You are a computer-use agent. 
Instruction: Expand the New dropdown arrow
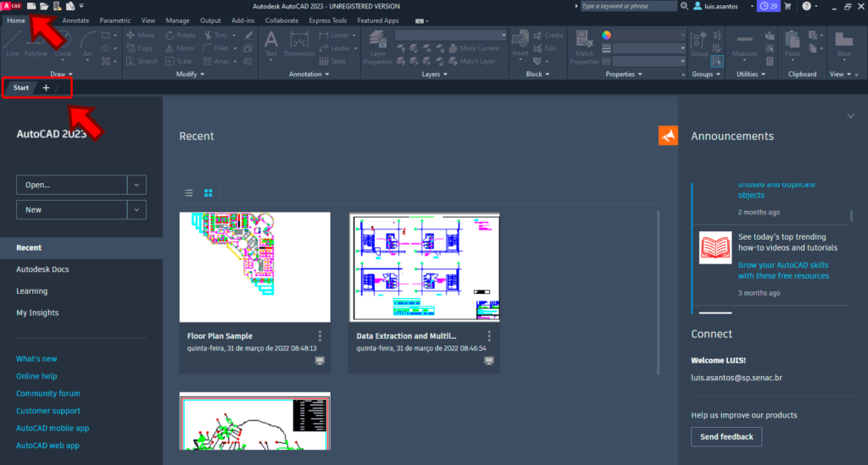click(136, 209)
